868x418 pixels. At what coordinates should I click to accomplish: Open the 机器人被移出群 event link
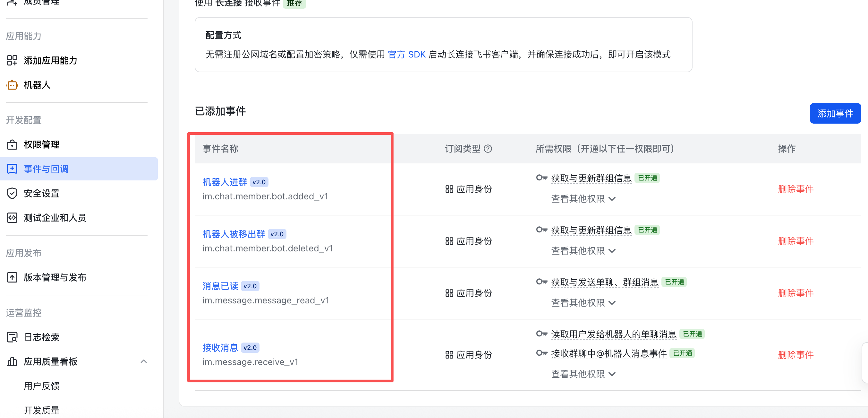pyautogui.click(x=234, y=234)
